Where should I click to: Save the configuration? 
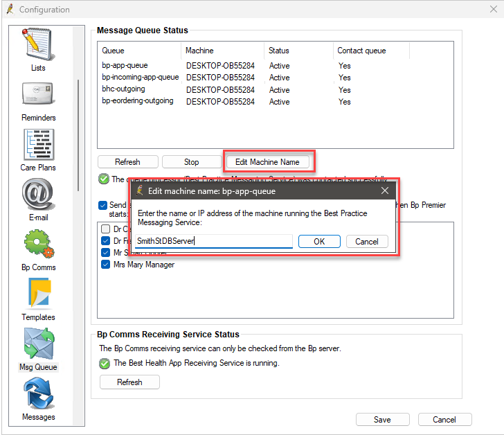[x=382, y=420]
